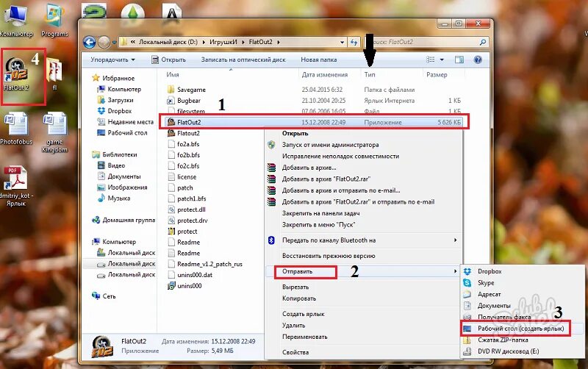Click Локальный диск (D:) in address path
Image resolution: width=588 pixels, height=369 pixels.
tap(168, 42)
